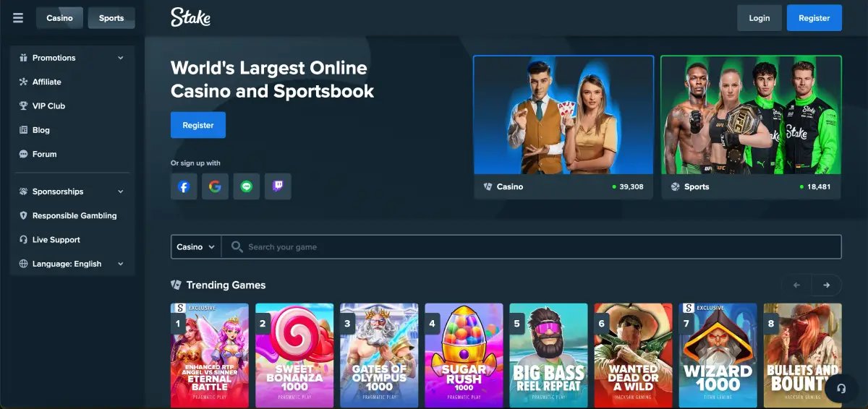Open the Sports promo banner image

752,116
